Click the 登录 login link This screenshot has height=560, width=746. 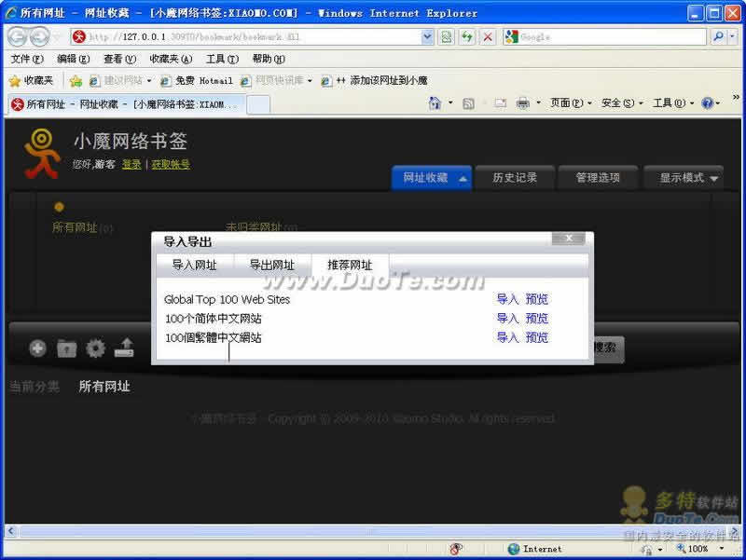pos(131,165)
